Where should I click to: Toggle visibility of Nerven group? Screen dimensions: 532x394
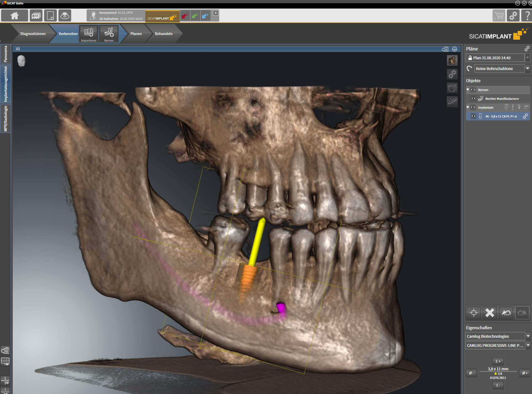(473, 90)
